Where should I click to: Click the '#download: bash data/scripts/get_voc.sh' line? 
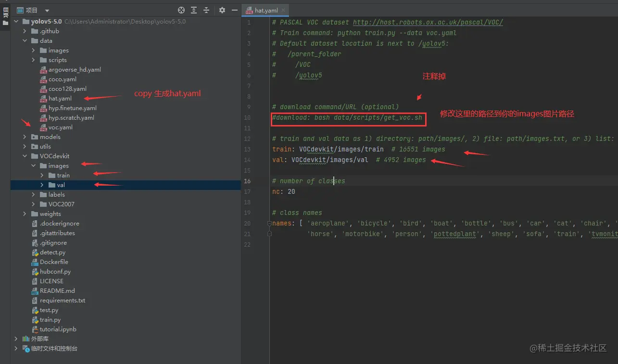347,118
